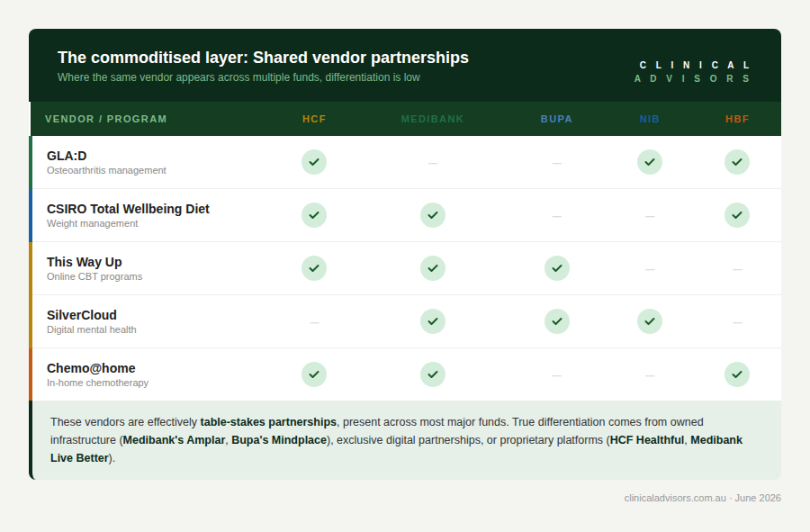Click the bold 'Bupa's Mindplace' text
Screen dimensions: 810x532
[x=279, y=440]
